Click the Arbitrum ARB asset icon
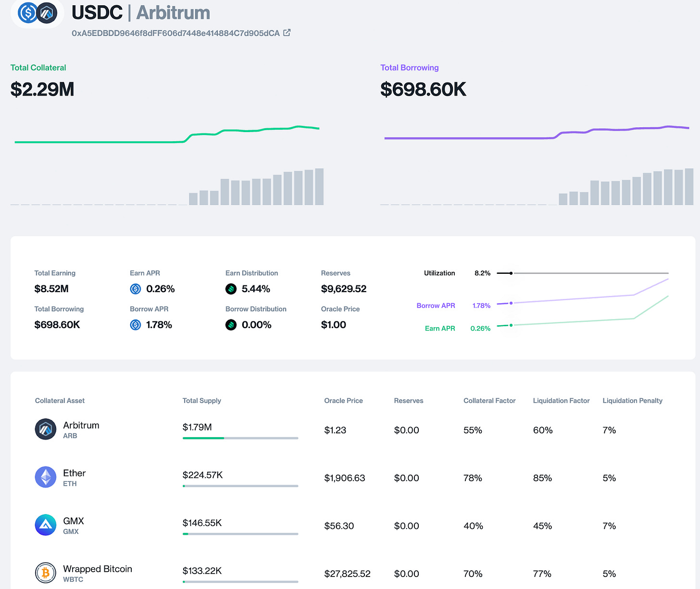 click(x=46, y=429)
